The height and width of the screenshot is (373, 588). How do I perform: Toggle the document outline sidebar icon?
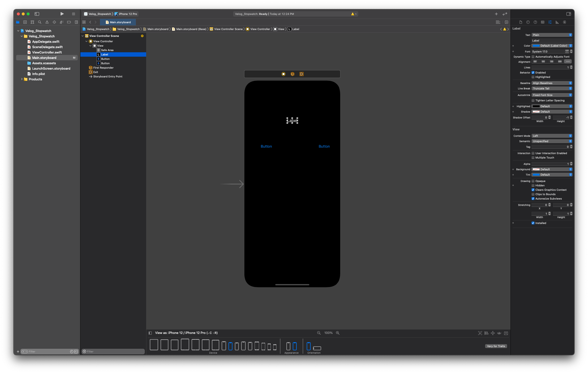click(x=150, y=333)
